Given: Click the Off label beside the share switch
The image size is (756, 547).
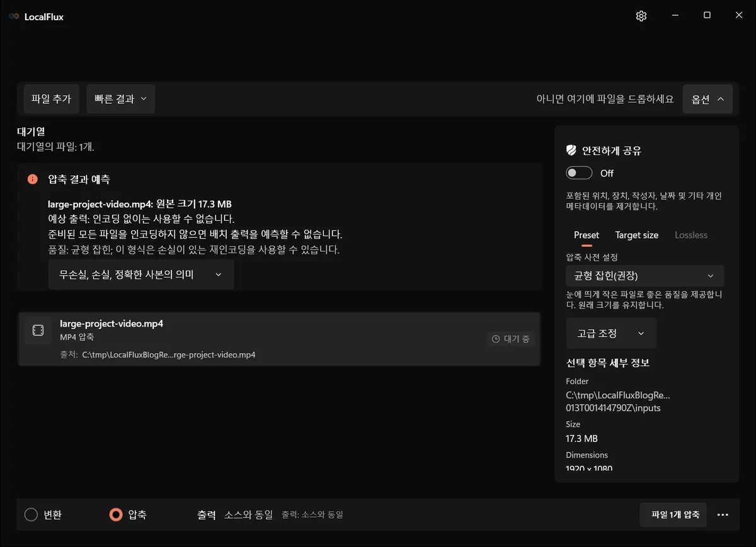Looking at the screenshot, I should [x=607, y=173].
